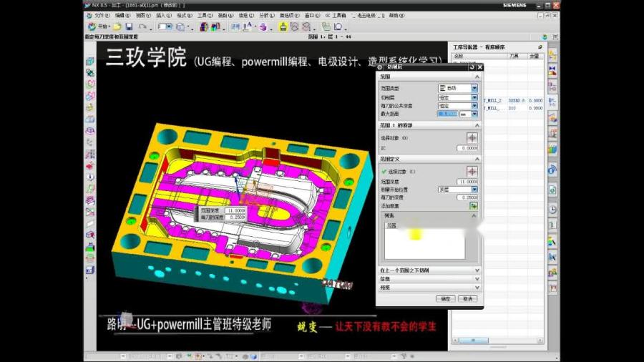Viewport: 644px width, 362px height.
Task: Click the clock history icon in right sidebar
Action: click(x=552, y=210)
